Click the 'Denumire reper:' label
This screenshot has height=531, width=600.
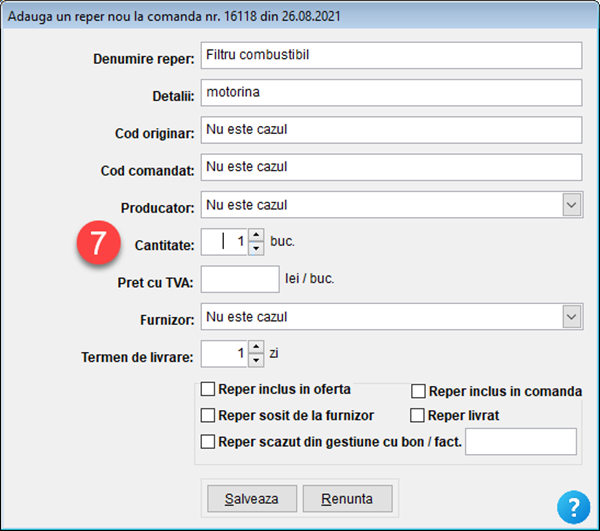click(144, 59)
